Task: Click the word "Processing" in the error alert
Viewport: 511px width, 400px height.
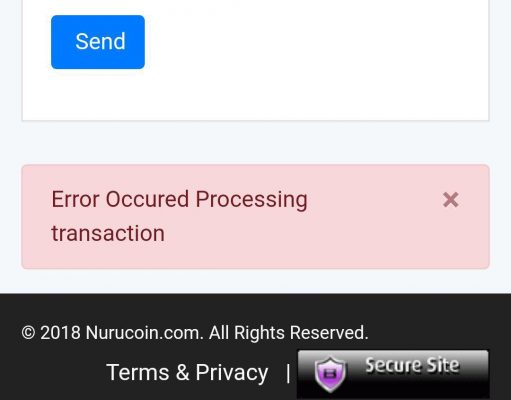Action: click(x=251, y=200)
